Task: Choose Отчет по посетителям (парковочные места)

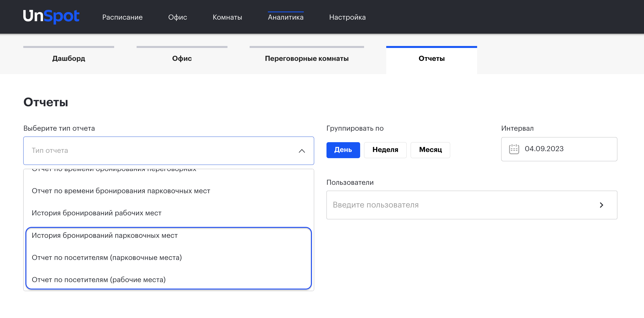Action: tap(169, 258)
